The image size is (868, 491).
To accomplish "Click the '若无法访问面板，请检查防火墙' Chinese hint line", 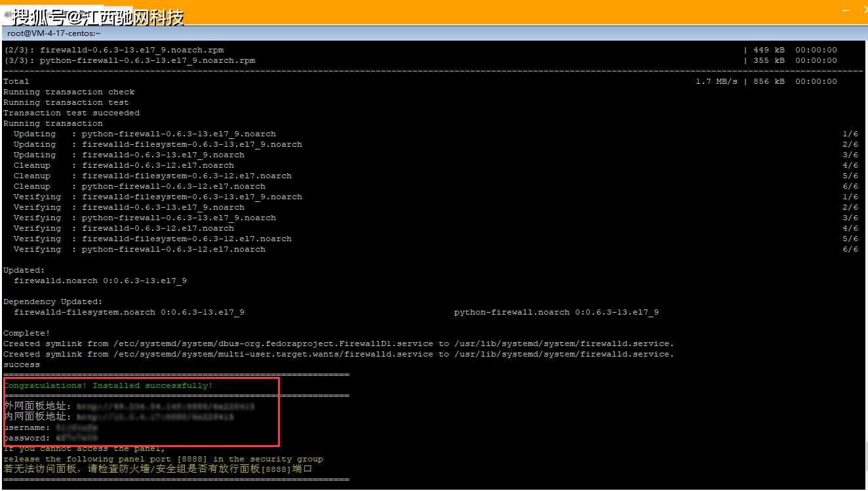I will click(x=158, y=469).
